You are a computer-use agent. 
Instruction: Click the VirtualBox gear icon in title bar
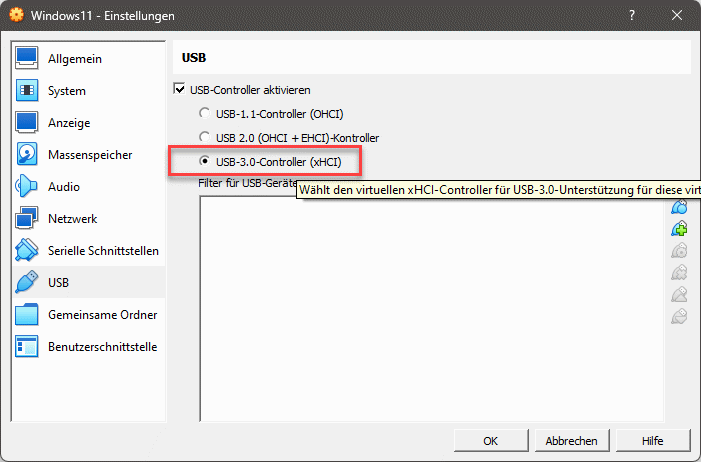point(17,15)
